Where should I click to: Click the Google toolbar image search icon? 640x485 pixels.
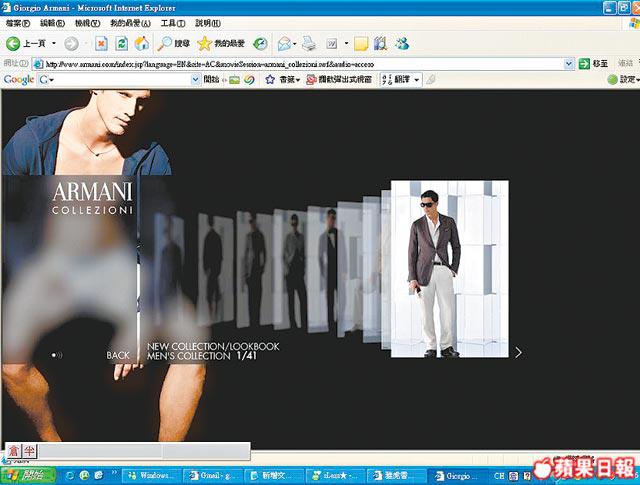(234, 80)
